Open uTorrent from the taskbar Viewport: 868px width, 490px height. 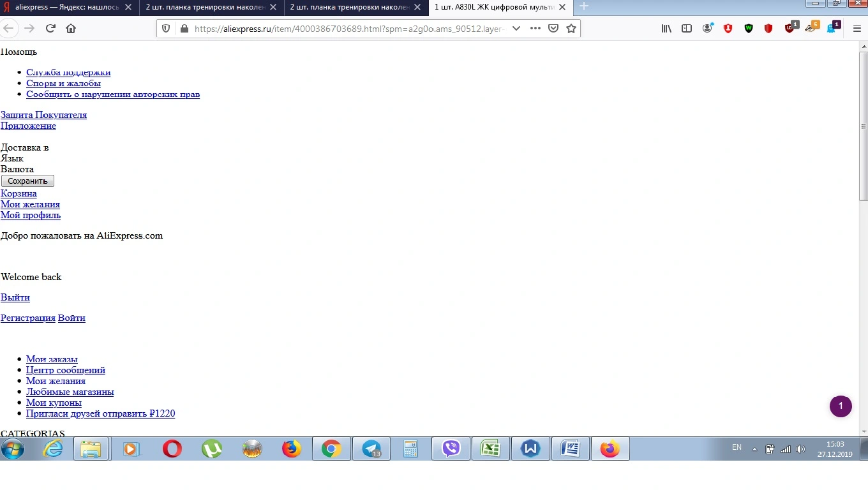(212, 449)
